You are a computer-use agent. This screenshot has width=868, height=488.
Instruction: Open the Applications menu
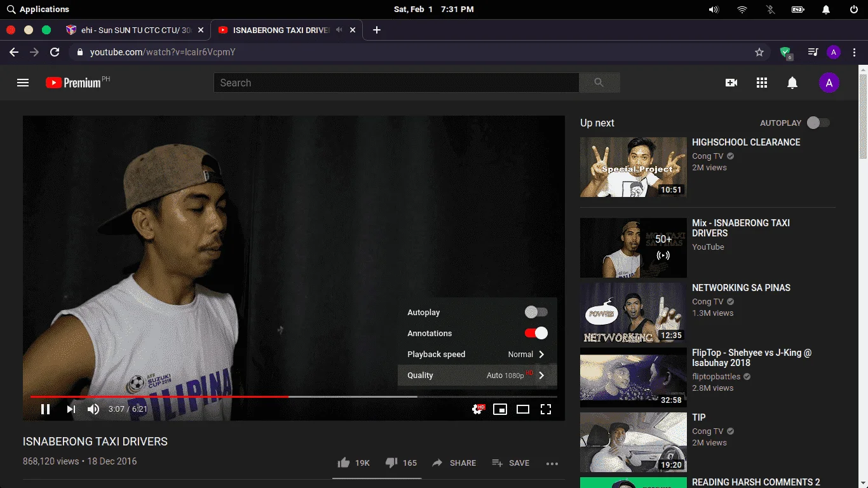coord(38,10)
